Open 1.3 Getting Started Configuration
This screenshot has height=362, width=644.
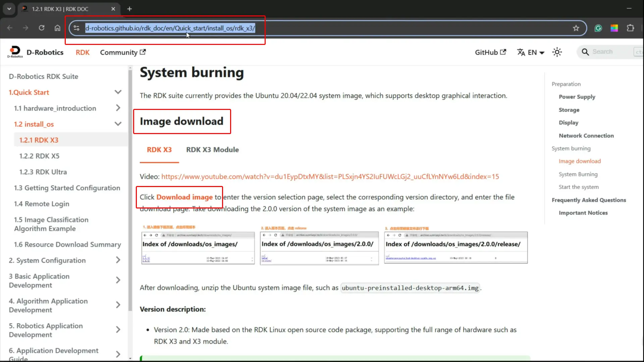coord(67,188)
